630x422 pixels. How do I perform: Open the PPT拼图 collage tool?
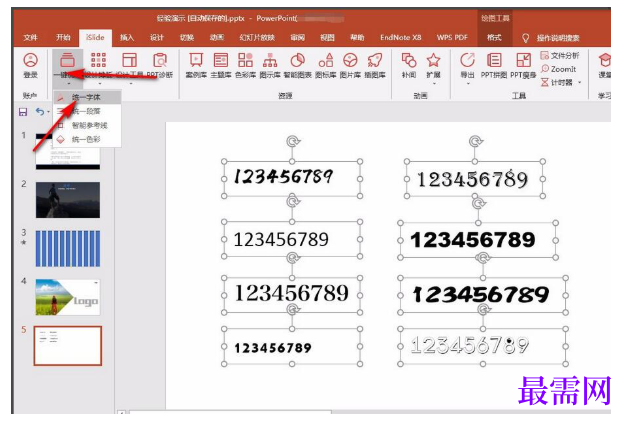(x=494, y=65)
